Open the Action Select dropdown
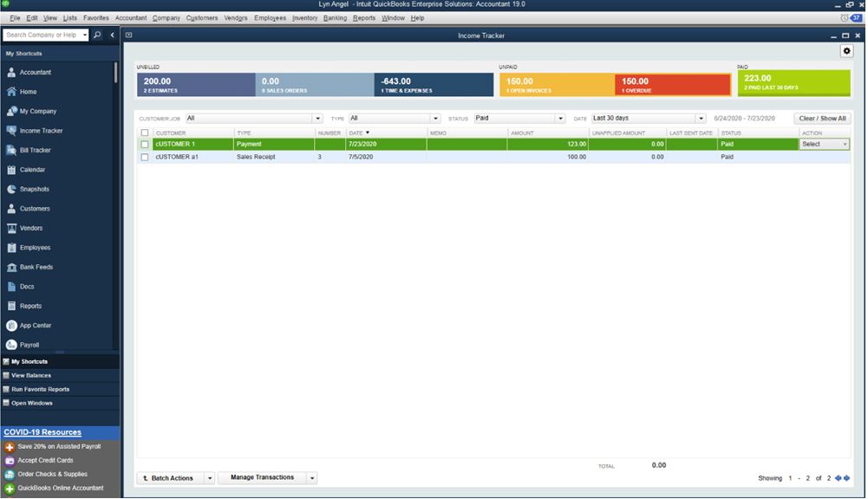The height and width of the screenshot is (499, 868). [x=825, y=144]
